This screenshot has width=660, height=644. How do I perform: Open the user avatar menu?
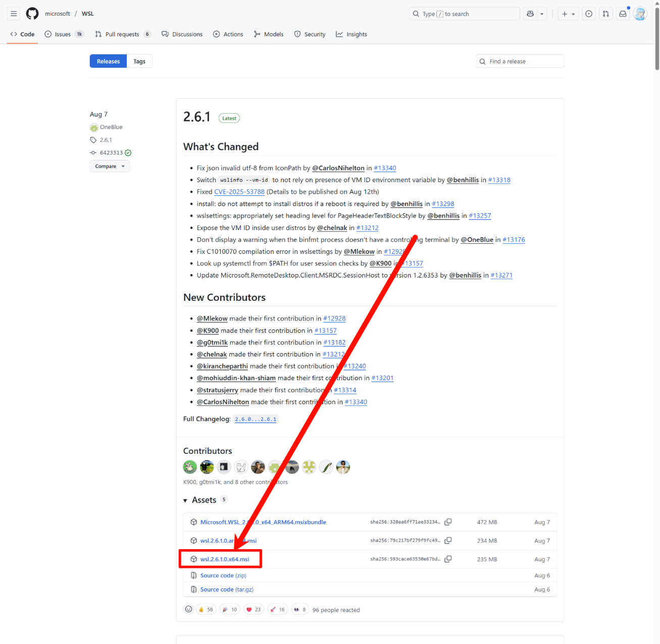tap(640, 14)
